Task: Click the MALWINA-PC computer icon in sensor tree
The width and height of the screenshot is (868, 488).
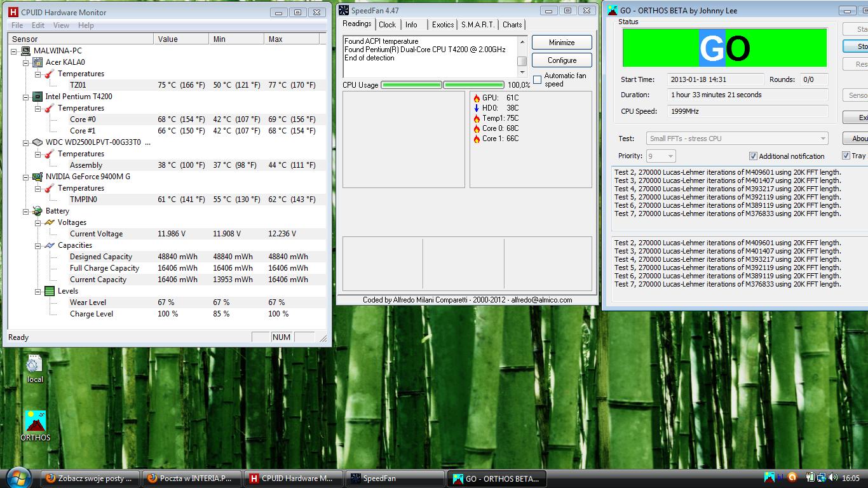Action: pyautogui.click(x=26, y=51)
